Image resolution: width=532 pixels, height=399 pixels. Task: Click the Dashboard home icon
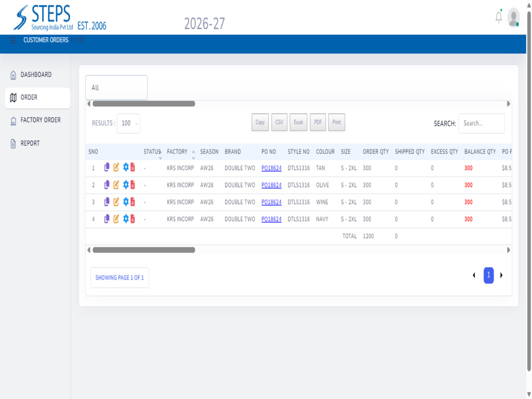tap(13, 75)
